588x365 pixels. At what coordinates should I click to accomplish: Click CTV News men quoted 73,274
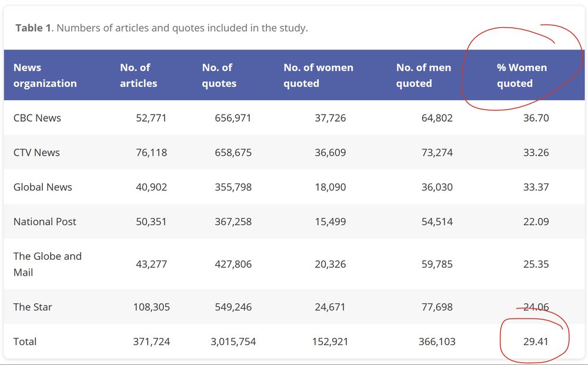(x=437, y=152)
